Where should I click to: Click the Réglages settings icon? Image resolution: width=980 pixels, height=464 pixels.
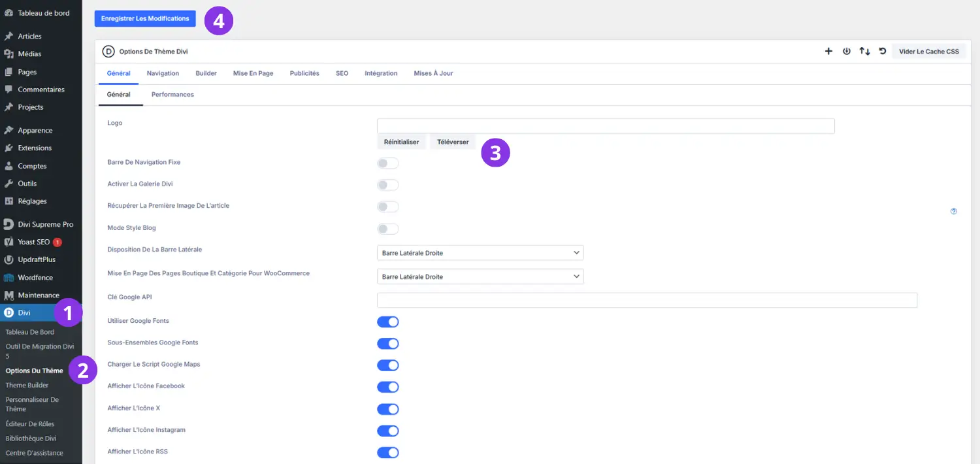pyautogui.click(x=8, y=201)
